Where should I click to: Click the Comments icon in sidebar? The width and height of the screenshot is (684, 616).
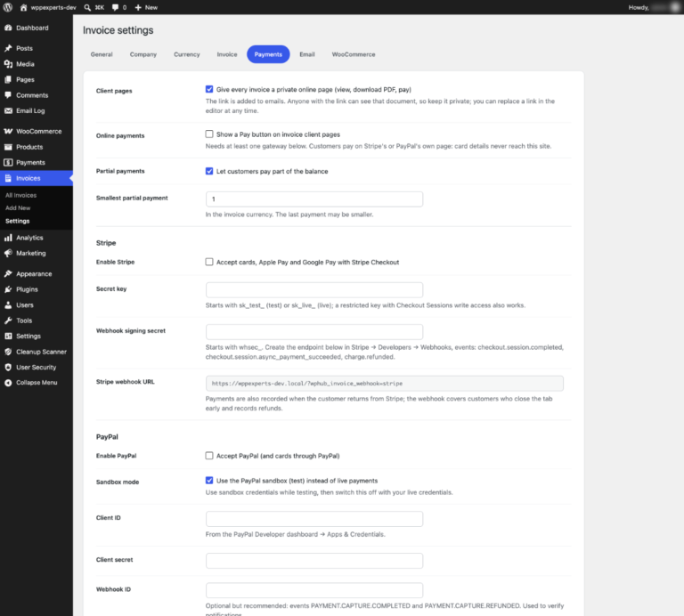point(8,95)
